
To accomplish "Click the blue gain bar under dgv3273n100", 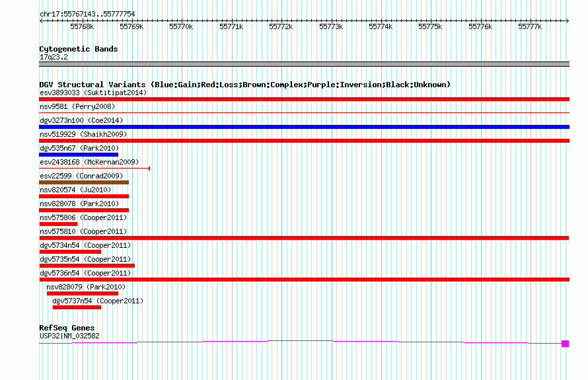I will (304, 127).
